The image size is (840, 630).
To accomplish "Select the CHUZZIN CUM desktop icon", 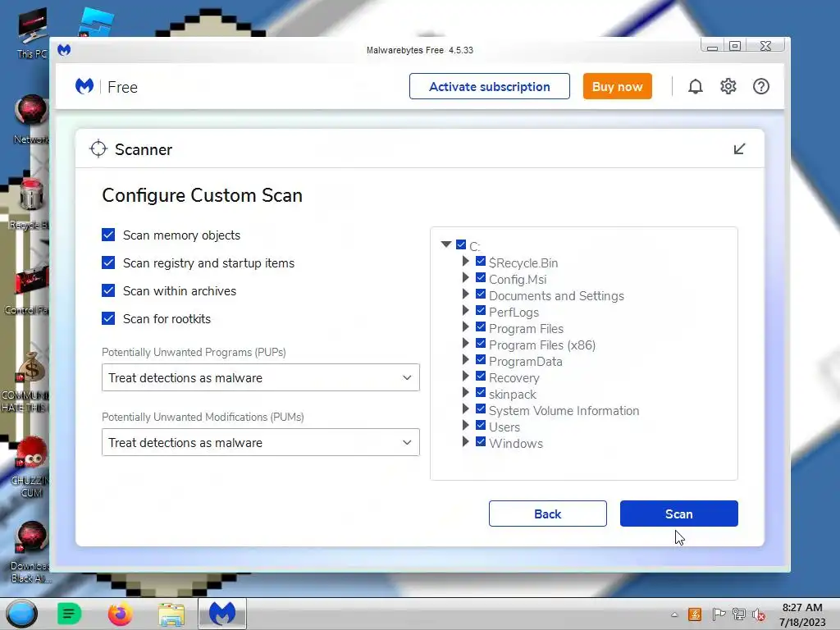I will [x=30, y=467].
